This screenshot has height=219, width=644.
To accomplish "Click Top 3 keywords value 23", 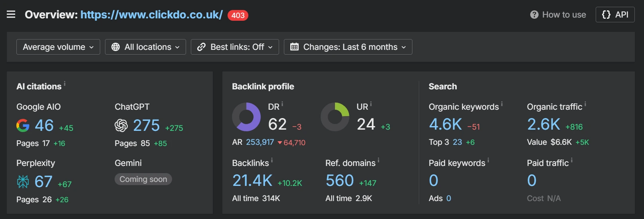I will (x=458, y=142).
